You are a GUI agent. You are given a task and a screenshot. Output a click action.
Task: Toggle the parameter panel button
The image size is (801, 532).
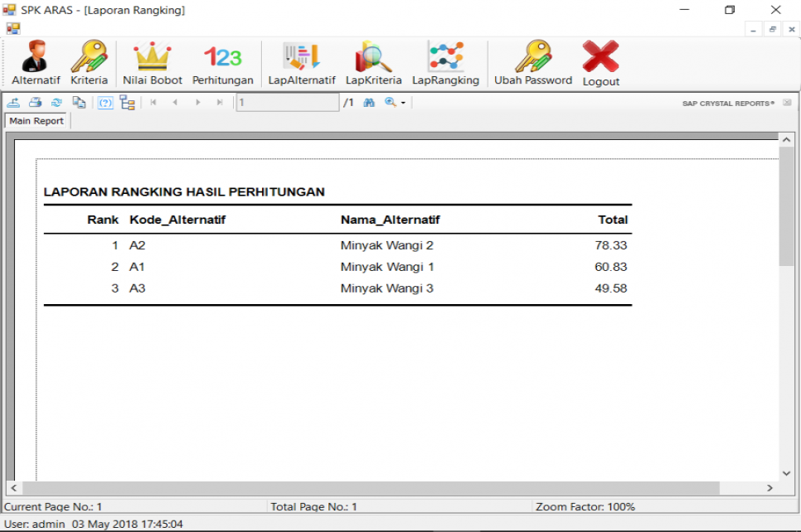tap(105, 103)
